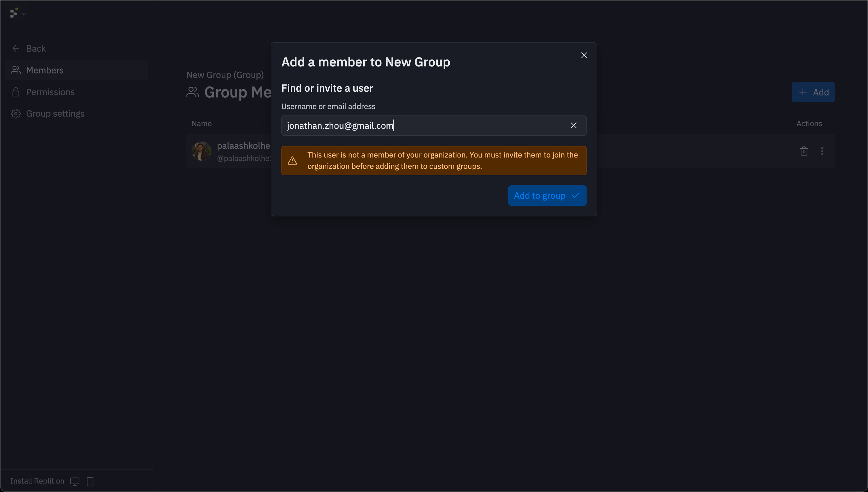Open the Members sidebar item
868x492 pixels.
pyautogui.click(x=45, y=70)
